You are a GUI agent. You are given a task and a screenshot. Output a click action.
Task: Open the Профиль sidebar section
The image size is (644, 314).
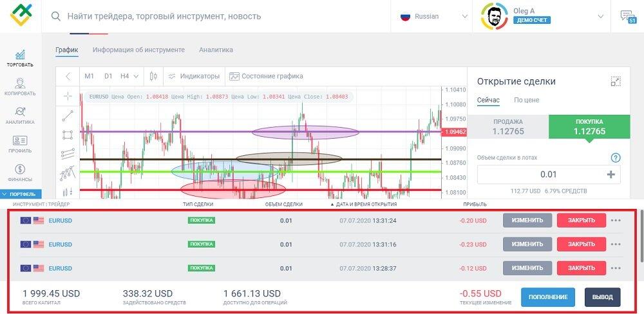[20, 144]
